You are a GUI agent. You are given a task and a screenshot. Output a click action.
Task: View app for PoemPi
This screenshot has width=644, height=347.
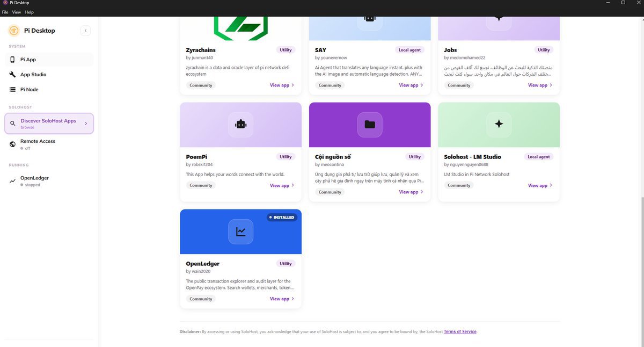282,186
